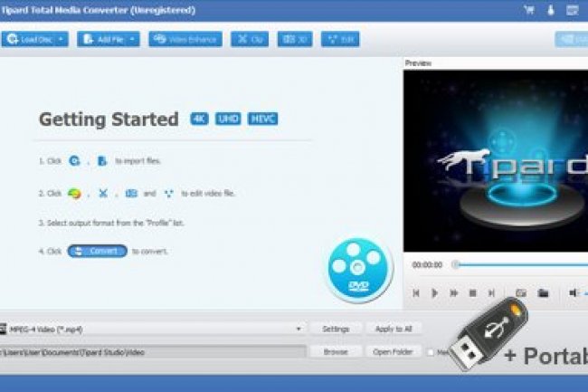Skip to next in preview player

coord(491,293)
